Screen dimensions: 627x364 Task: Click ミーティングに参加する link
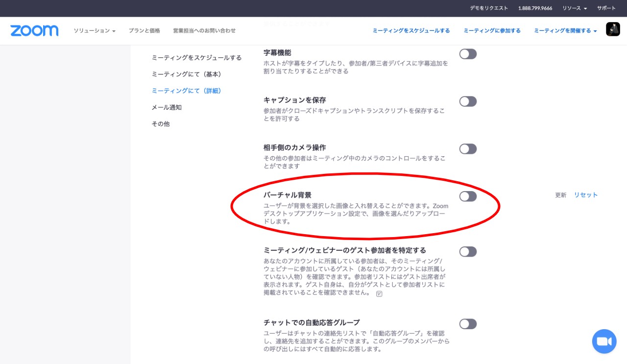[492, 30]
